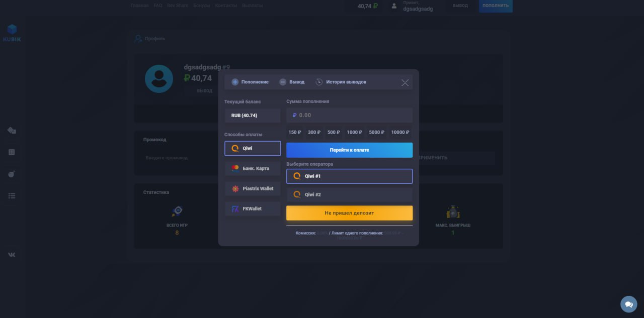Close the deposit modal with X
The height and width of the screenshot is (318, 644).
point(405,82)
